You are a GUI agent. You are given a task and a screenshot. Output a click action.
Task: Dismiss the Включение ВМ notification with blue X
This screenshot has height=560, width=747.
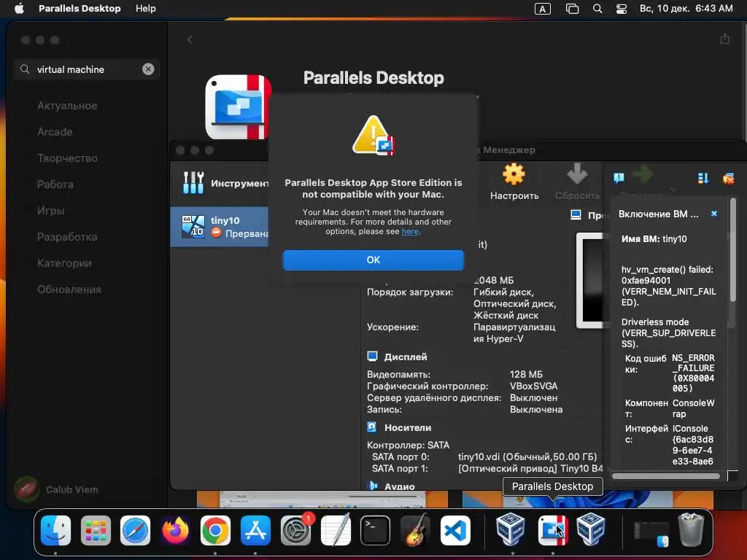[714, 214]
